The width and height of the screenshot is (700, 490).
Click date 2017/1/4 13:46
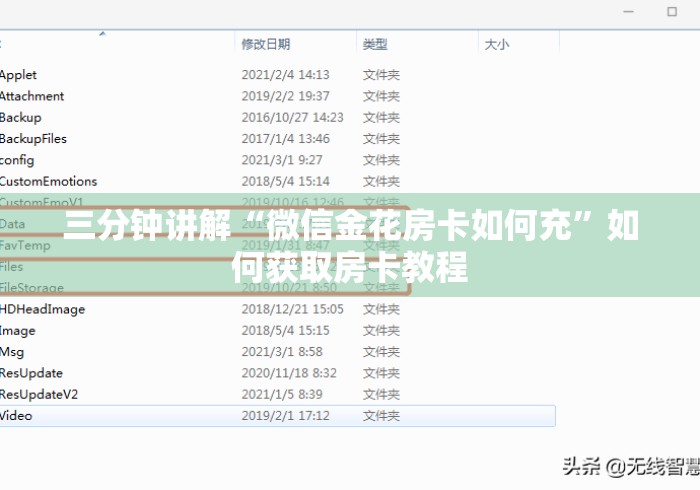click(285, 139)
